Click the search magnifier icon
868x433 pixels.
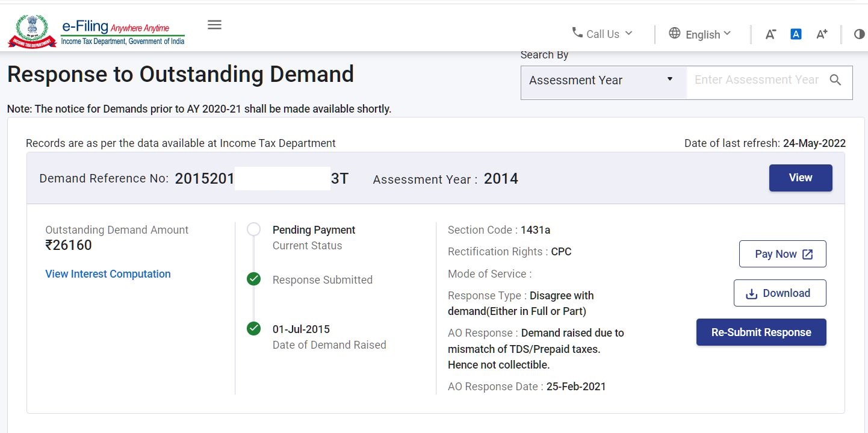click(x=835, y=80)
